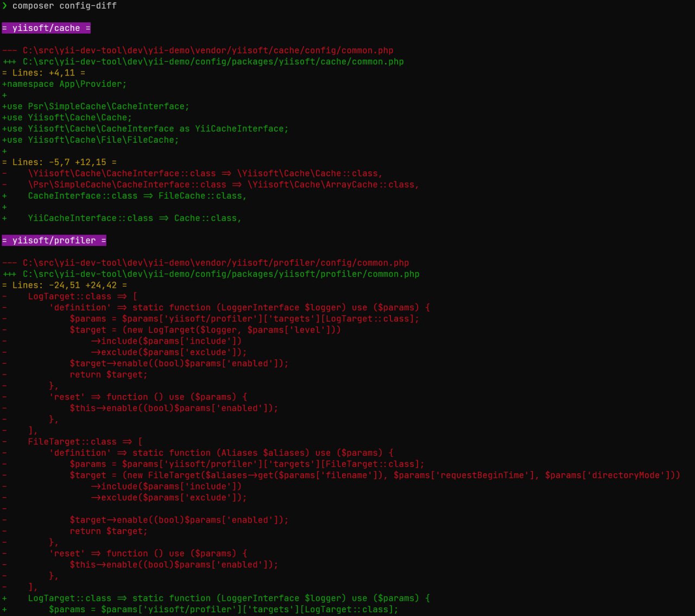Click the line 'as YiiCacheInterface;'
The image size is (695, 616).
[x=145, y=129]
